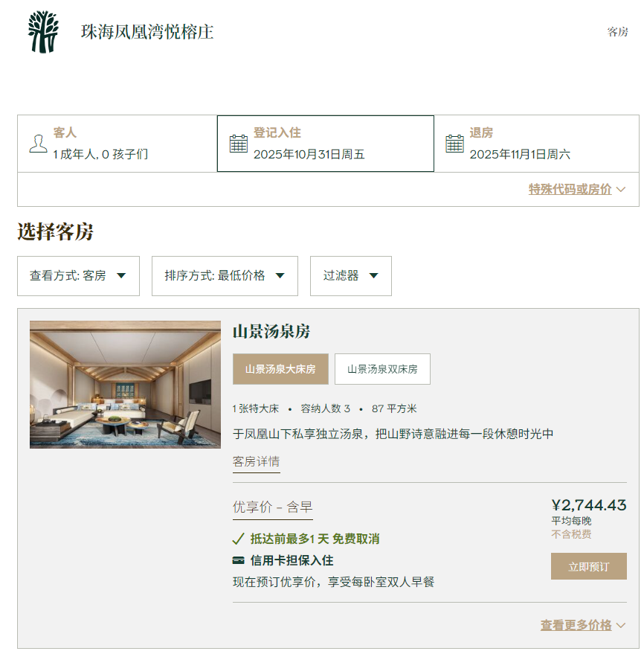Image resolution: width=644 pixels, height=654 pixels.
Task: Click 平均每晚 label
Action: tap(571, 521)
